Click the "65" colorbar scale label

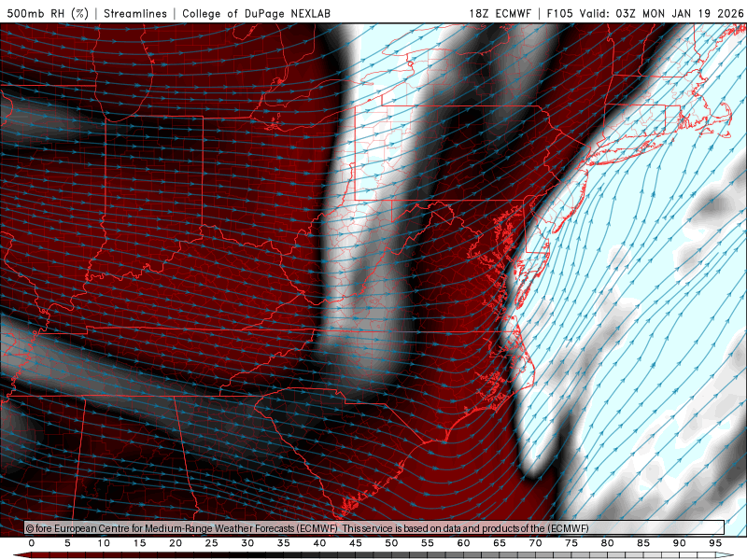pos(500,543)
